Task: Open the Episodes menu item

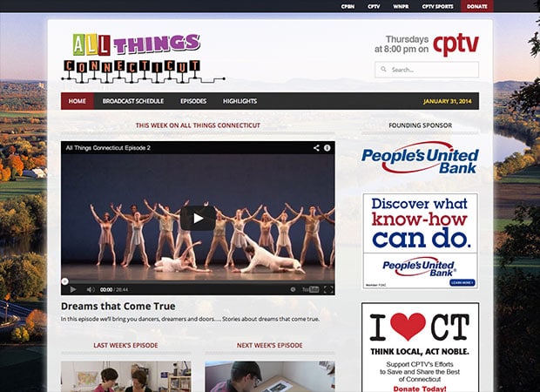Action: [x=193, y=101]
